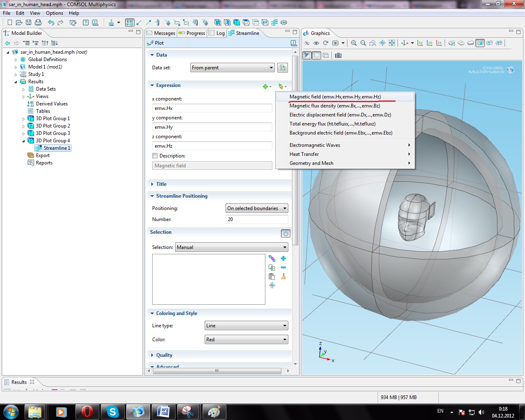Click the Undo arrow icon
Screen dimensions: 525x420
pyautogui.click(x=51, y=23)
